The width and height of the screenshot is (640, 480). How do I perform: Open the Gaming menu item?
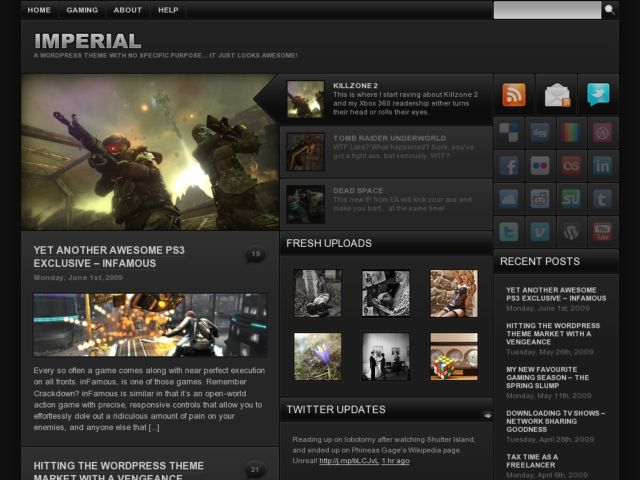[82, 10]
